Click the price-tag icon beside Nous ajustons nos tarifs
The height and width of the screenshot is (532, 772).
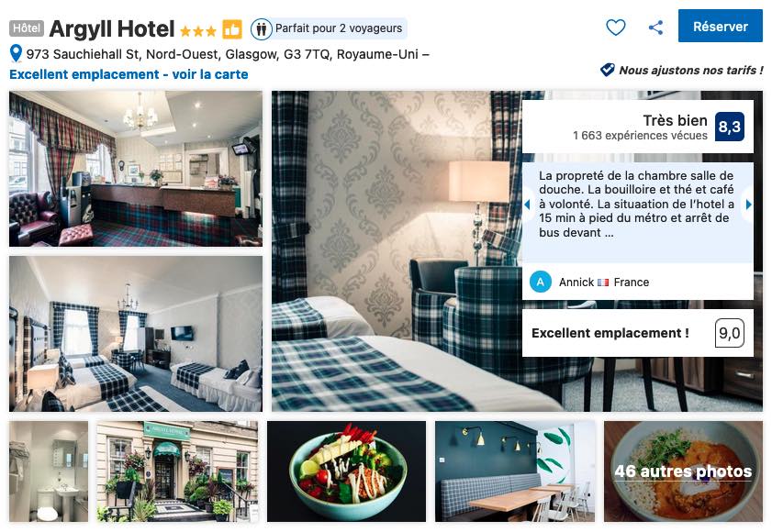click(x=607, y=70)
